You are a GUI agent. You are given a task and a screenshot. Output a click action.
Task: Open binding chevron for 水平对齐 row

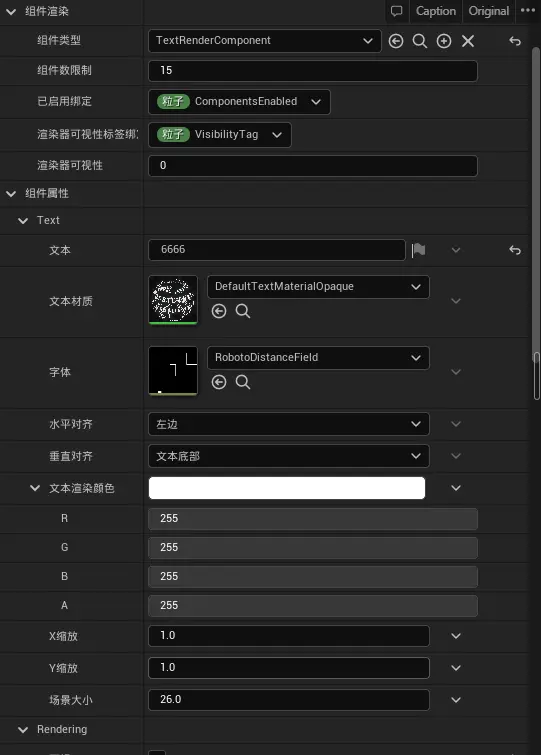coord(456,424)
